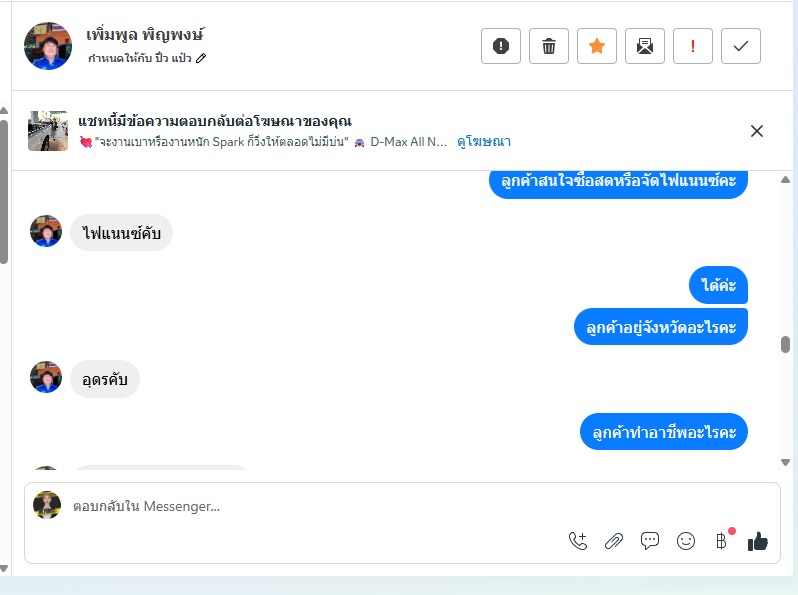Delete conversation using trash icon
Image resolution: width=798 pixels, height=595 pixels.
click(549, 46)
